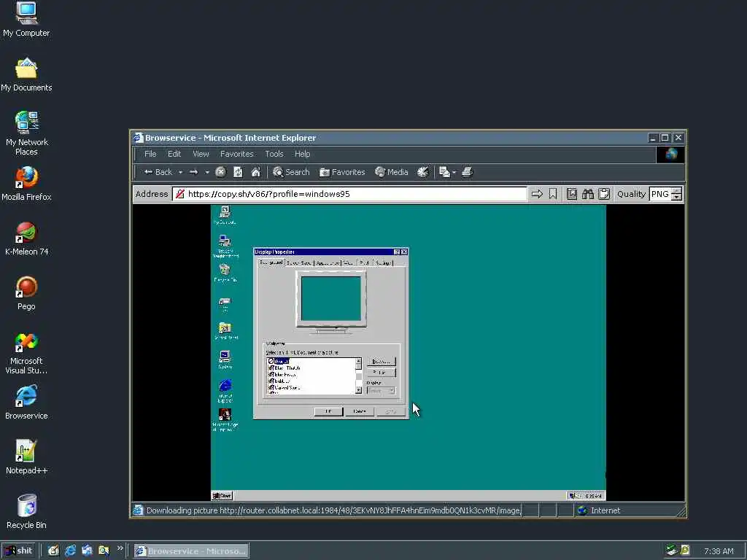747x560 pixels.
Task: Open the Help menu
Action: (302, 154)
